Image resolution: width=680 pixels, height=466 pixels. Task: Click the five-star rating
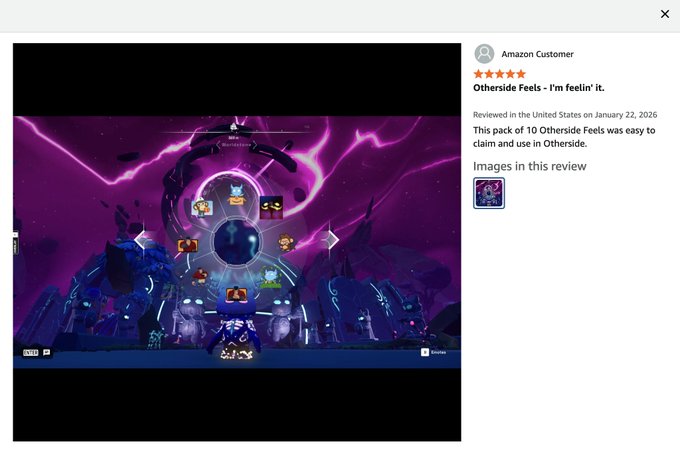click(x=500, y=74)
